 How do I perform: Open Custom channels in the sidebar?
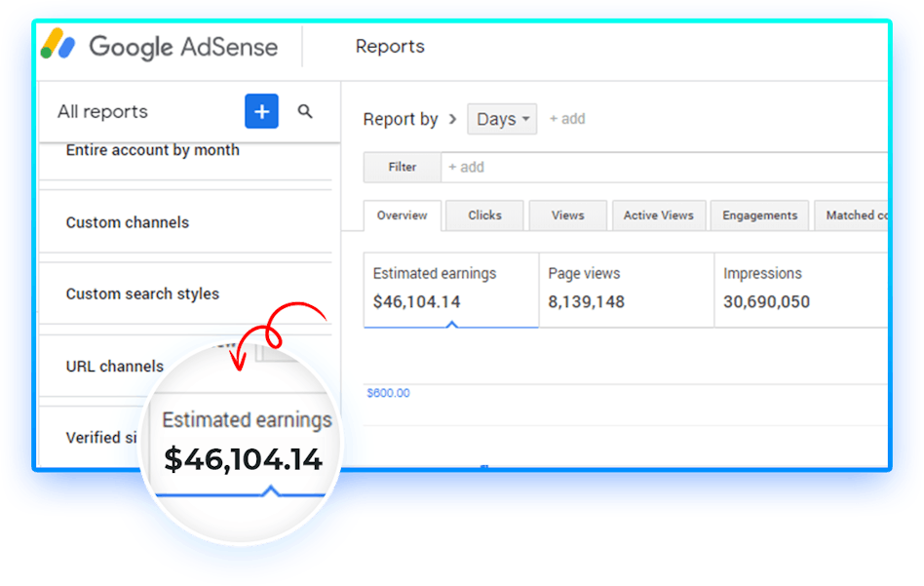point(128,222)
